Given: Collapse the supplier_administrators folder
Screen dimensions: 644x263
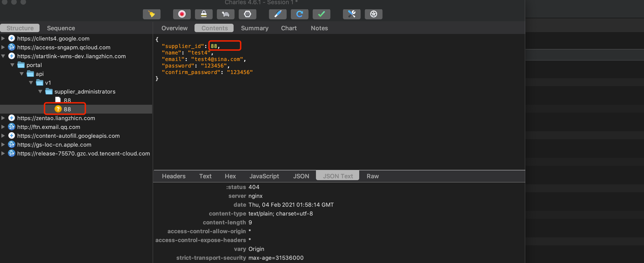Looking at the screenshot, I should click(x=40, y=91).
